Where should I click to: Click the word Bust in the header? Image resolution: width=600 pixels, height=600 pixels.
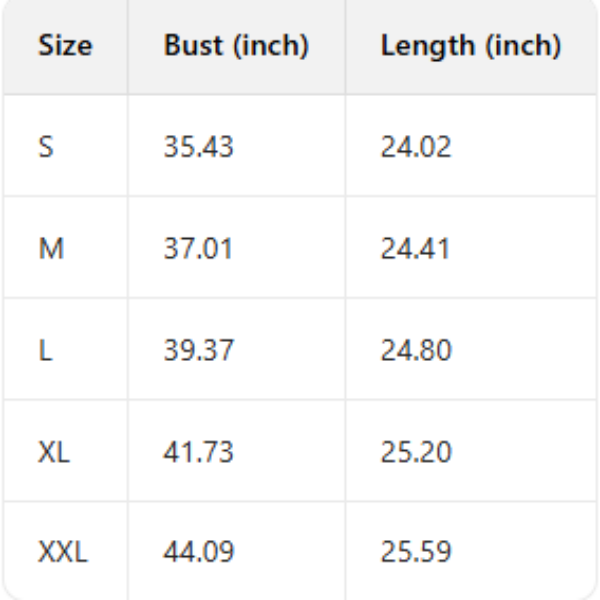click(188, 46)
